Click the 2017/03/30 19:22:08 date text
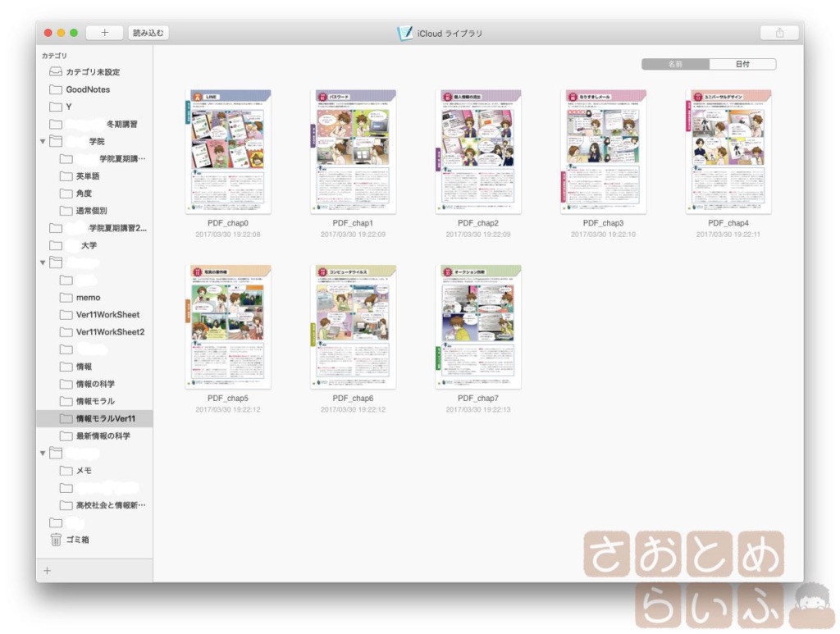The width and height of the screenshot is (840, 634). tap(228, 234)
